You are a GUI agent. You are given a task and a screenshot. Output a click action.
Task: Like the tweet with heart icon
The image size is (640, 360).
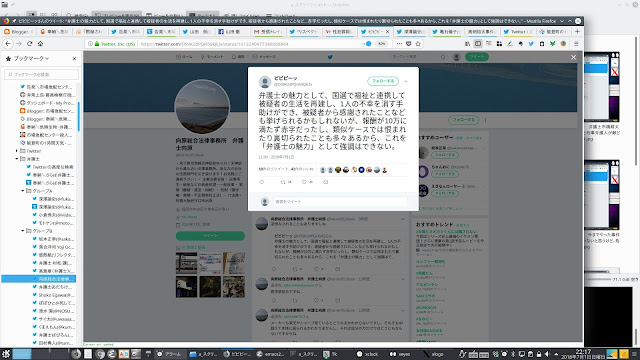point(304,182)
